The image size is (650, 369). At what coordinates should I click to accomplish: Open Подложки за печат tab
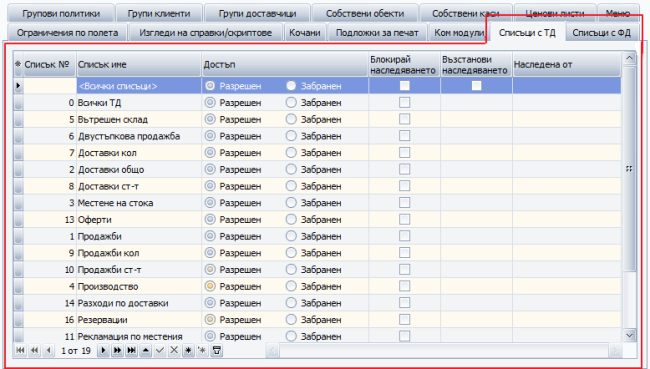tap(377, 33)
